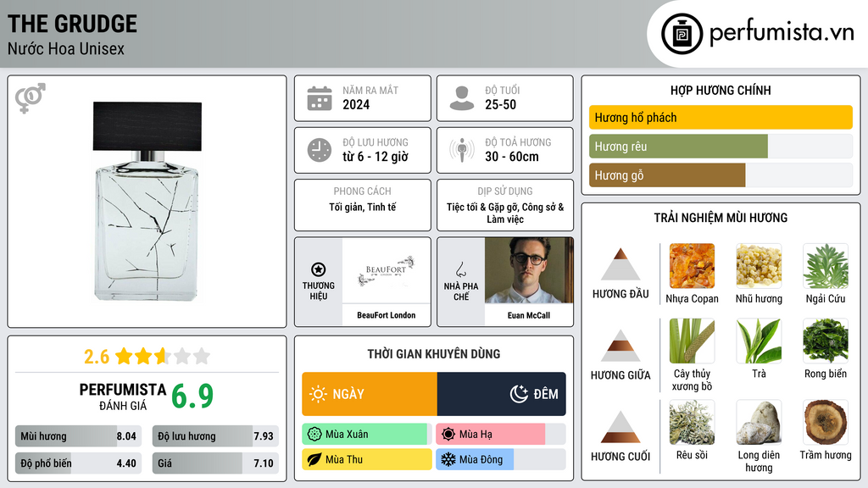Click the clock icon beside Độ lưu hương

click(x=320, y=150)
